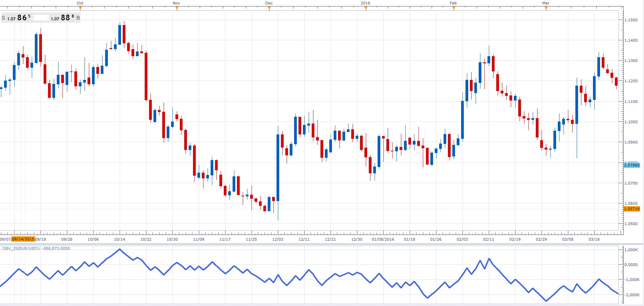Click the orange Feb month marker

454,8
